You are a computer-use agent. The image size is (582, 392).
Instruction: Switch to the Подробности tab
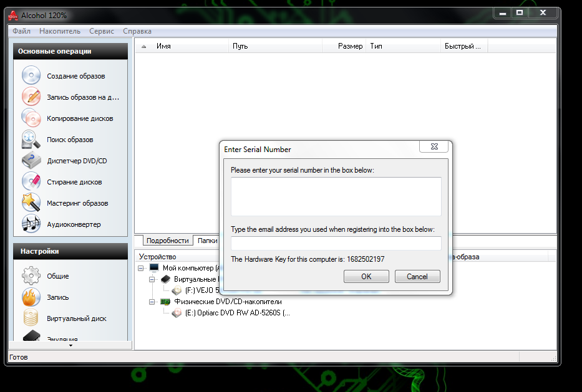coord(167,241)
